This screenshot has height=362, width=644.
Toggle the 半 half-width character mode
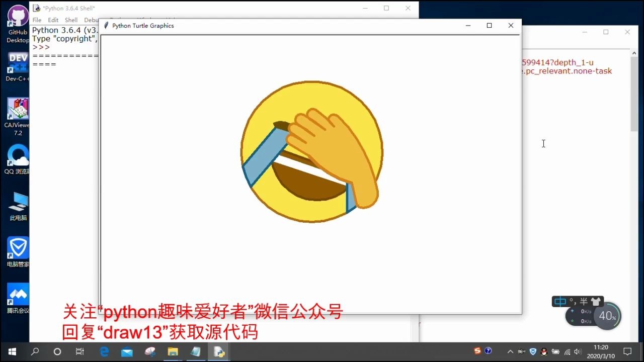[584, 302]
